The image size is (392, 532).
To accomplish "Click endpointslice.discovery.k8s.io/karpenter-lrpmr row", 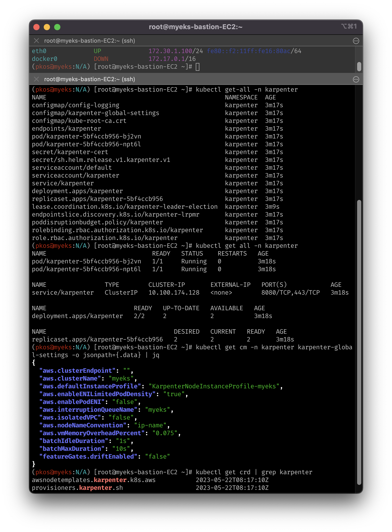I will [157, 214].
